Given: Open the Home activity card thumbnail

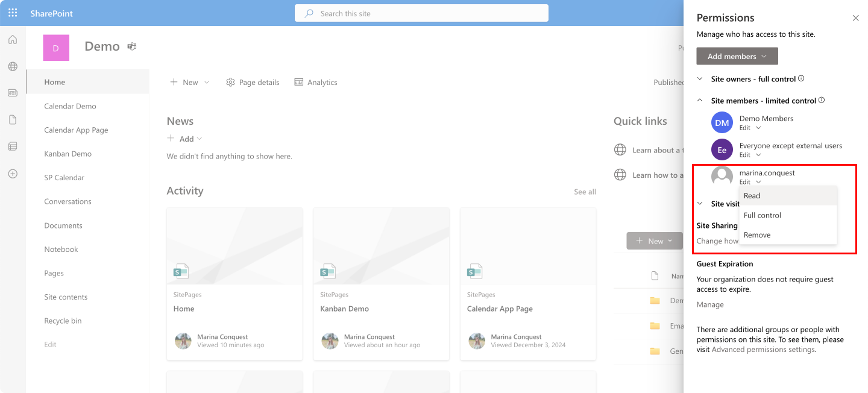Looking at the screenshot, I should (234, 246).
